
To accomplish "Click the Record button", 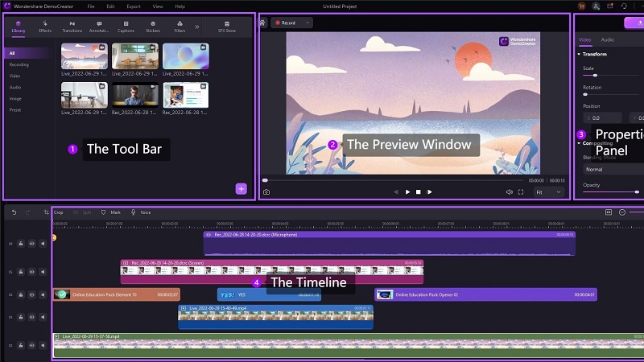I will (286, 23).
